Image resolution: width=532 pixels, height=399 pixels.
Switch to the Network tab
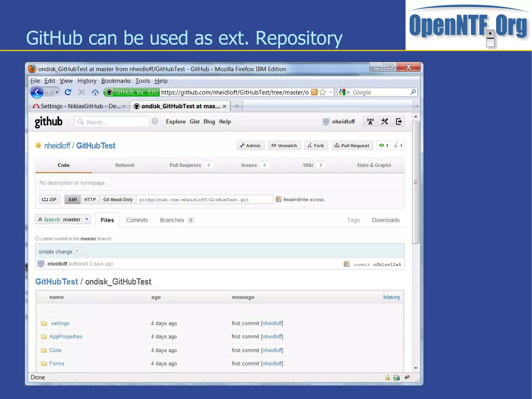click(125, 165)
